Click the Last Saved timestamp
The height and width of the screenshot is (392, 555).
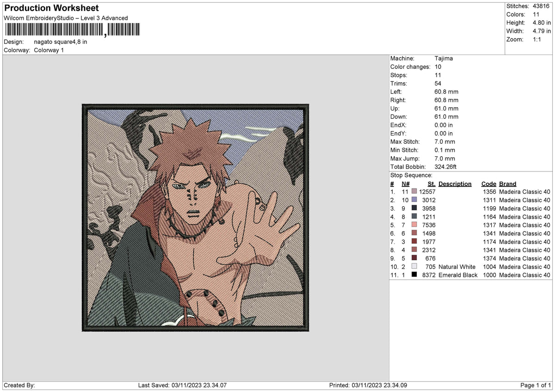click(x=182, y=386)
